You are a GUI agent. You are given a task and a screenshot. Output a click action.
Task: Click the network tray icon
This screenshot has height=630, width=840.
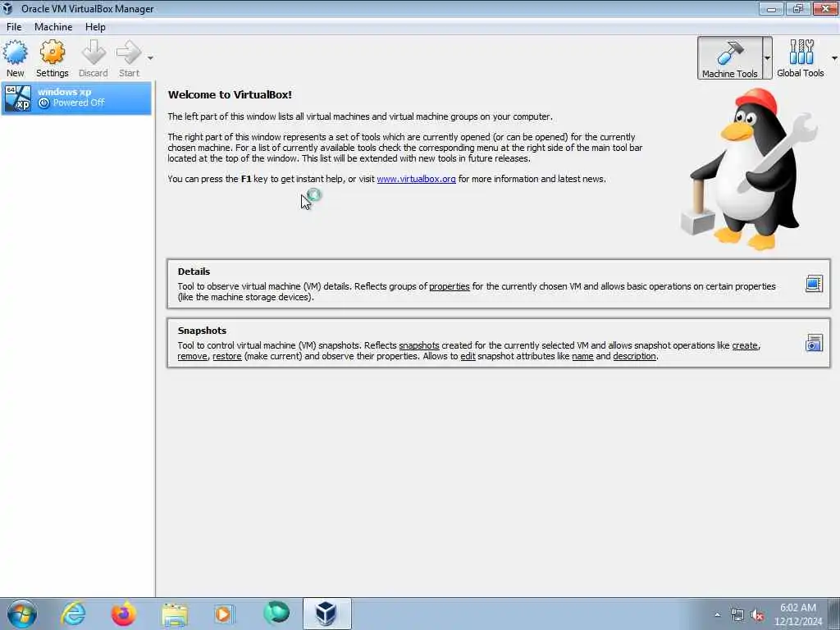[737, 615]
